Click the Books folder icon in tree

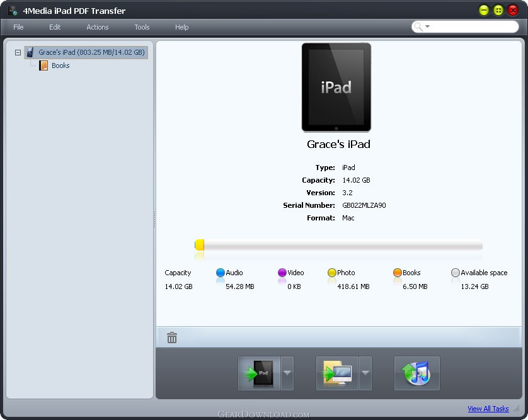(43, 65)
